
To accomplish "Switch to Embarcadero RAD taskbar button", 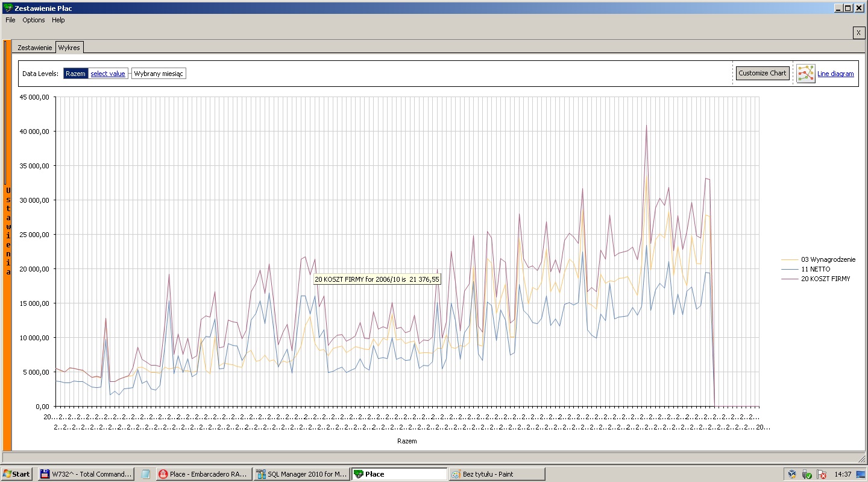I will pyautogui.click(x=204, y=474).
